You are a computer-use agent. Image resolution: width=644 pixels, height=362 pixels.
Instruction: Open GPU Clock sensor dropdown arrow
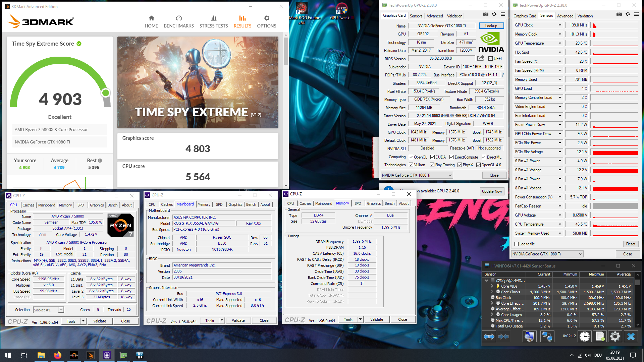(559, 25)
